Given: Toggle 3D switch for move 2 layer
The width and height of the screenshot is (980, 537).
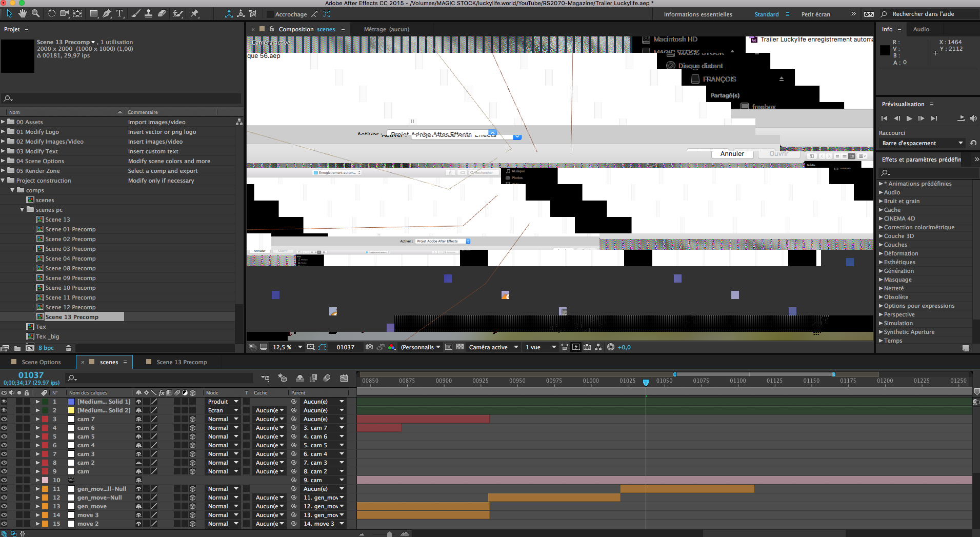Looking at the screenshot, I should pyautogui.click(x=192, y=524).
